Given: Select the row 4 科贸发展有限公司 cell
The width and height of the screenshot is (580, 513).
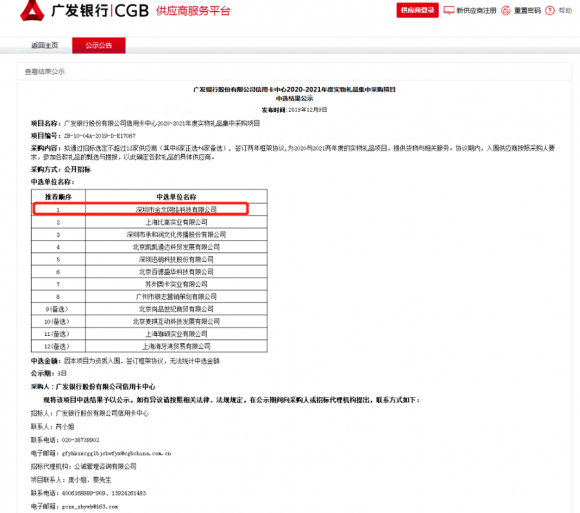Looking at the screenshot, I should (x=176, y=247).
